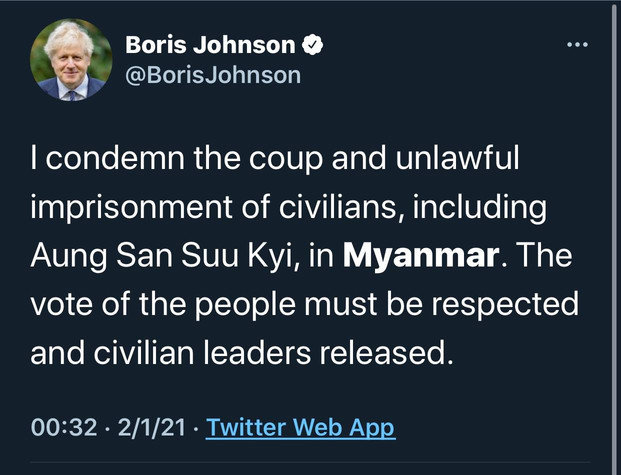Click the phrase 'civilian leaders released'
Viewport: 621px width, 475px height.
(273, 353)
